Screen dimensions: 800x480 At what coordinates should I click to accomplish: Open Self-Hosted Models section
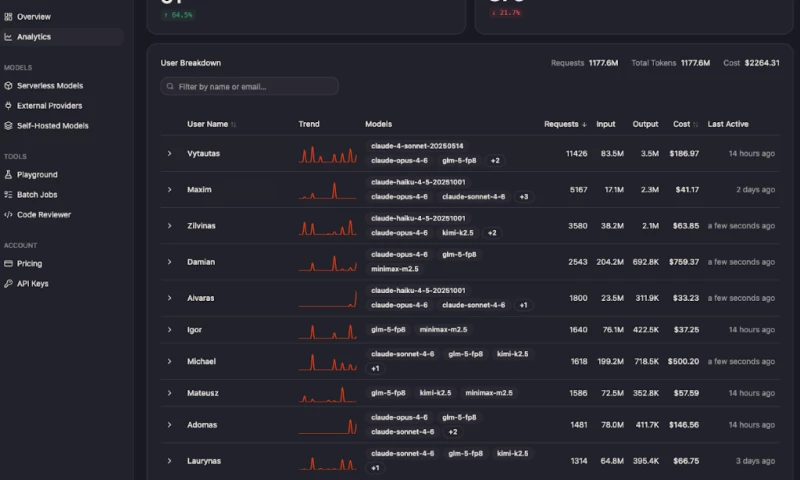(53, 125)
